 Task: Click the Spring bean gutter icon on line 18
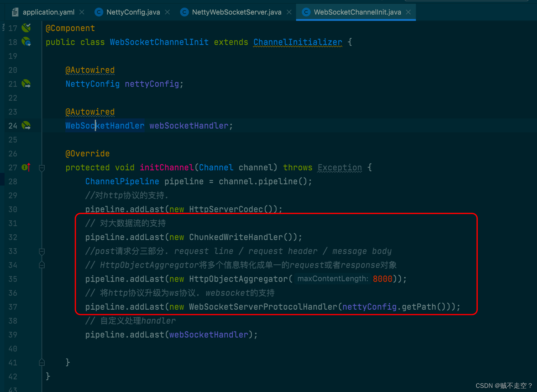pyautogui.click(x=26, y=42)
